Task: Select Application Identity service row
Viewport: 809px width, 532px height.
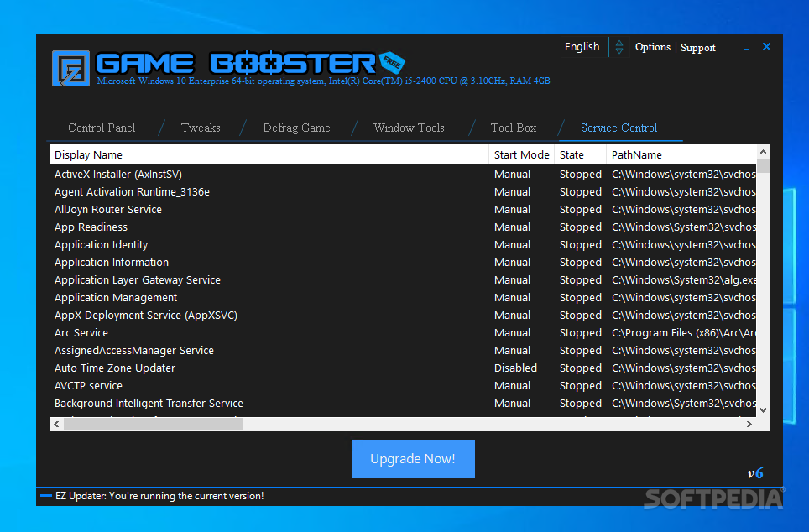Action: (403, 244)
